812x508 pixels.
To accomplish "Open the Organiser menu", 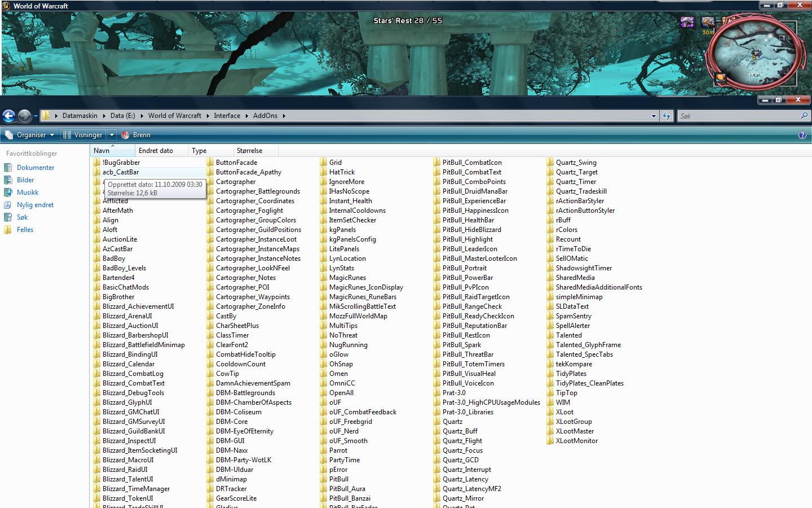I will coord(29,135).
